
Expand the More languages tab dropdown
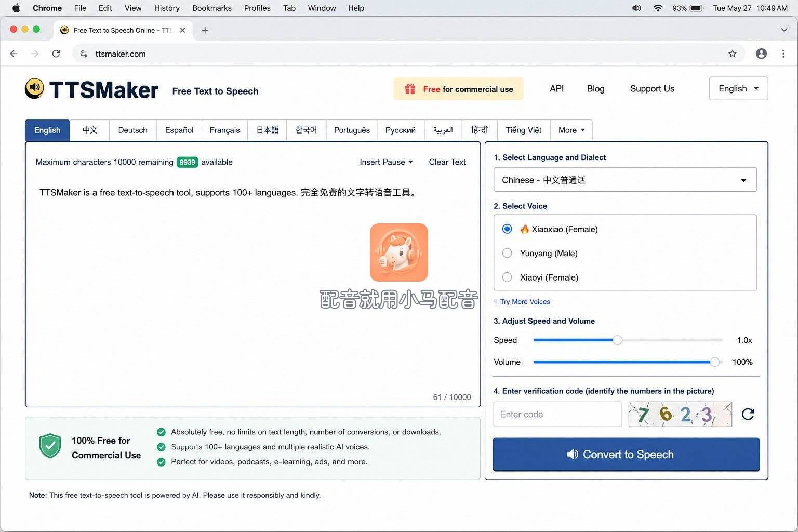571,130
